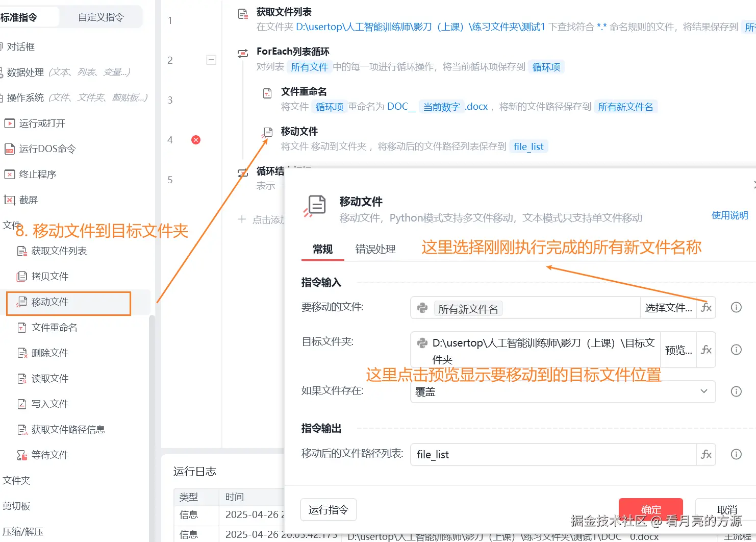The width and height of the screenshot is (756, 542).
Task: Click the 取消 cancel button
Action: [726, 509]
